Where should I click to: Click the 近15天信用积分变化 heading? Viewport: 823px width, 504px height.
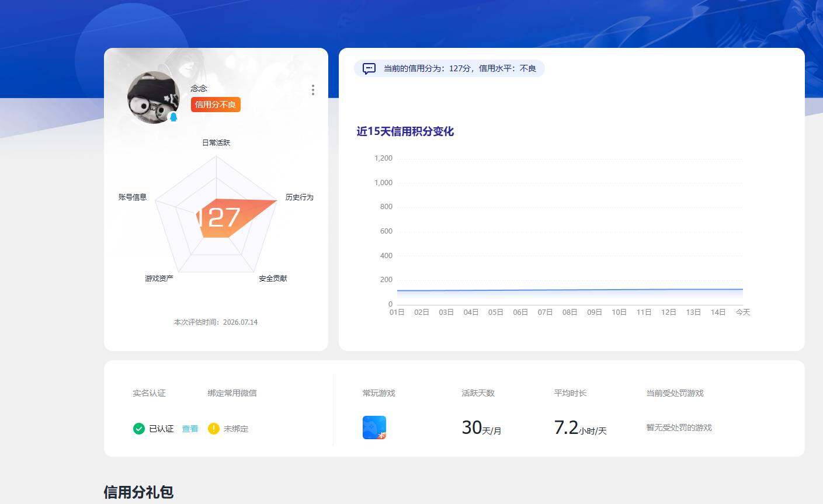[405, 131]
